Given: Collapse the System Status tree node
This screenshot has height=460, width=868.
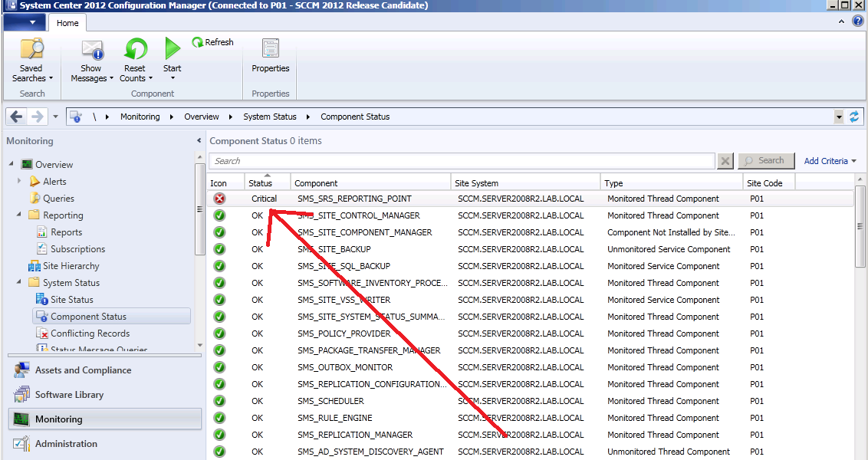Looking at the screenshot, I should tap(19, 282).
